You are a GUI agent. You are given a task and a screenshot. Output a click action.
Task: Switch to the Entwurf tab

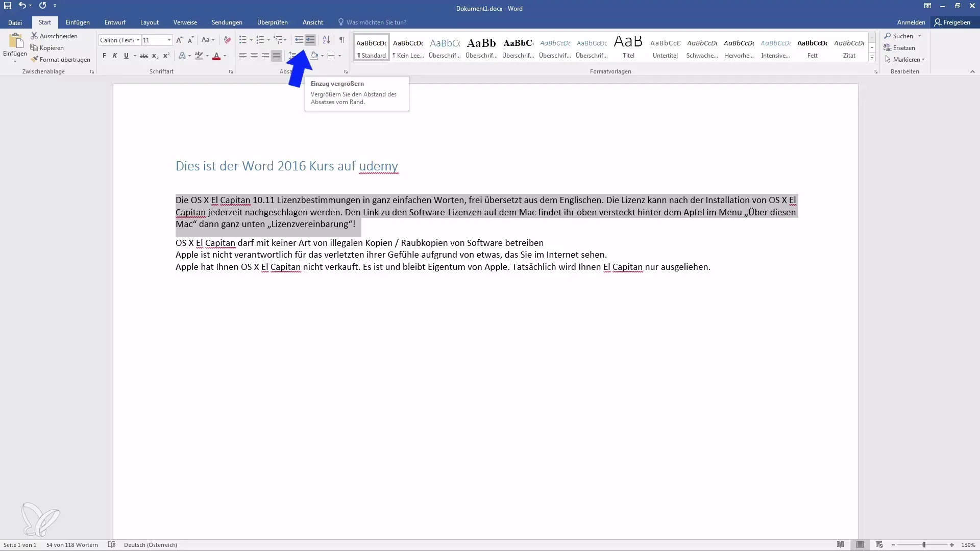click(x=115, y=22)
